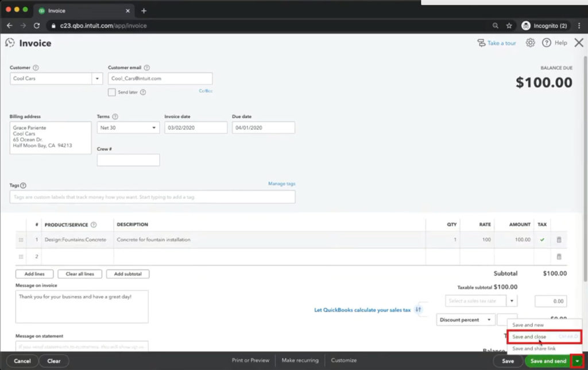Toggle the tax checkmark on line 1
The height and width of the screenshot is (370, 588).
[541, 240]
